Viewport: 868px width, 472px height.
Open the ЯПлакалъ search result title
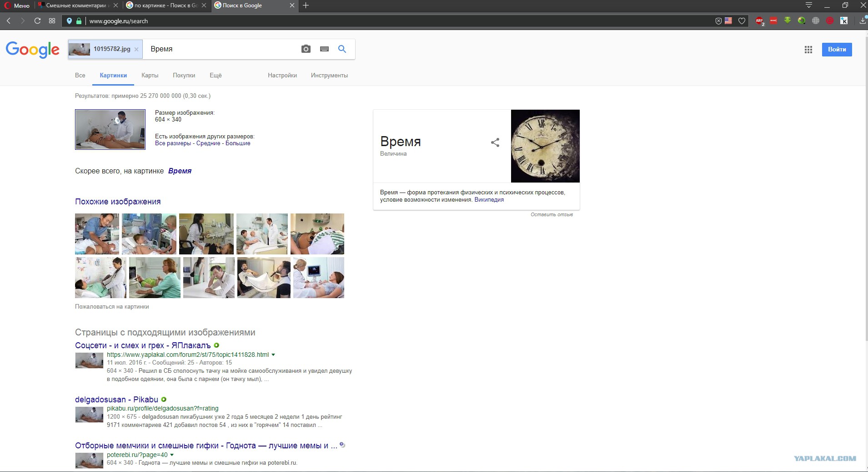(143, 345)
